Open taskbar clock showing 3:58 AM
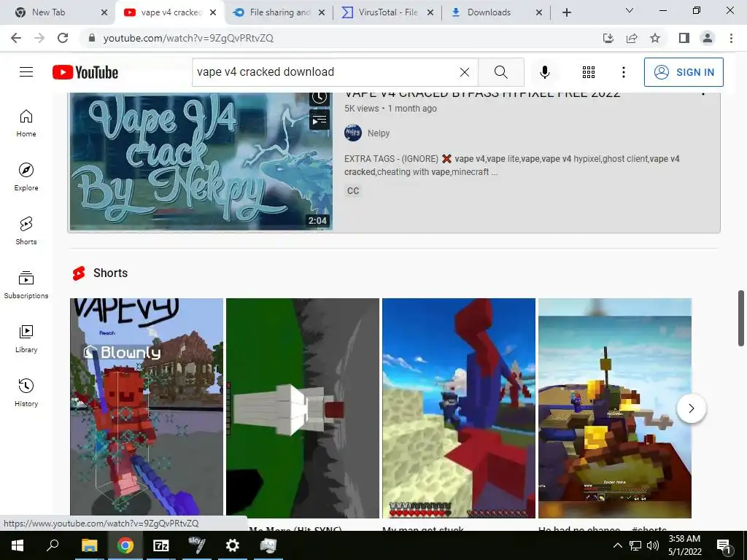This screenshot has height=560, width=747. [684, 545]
